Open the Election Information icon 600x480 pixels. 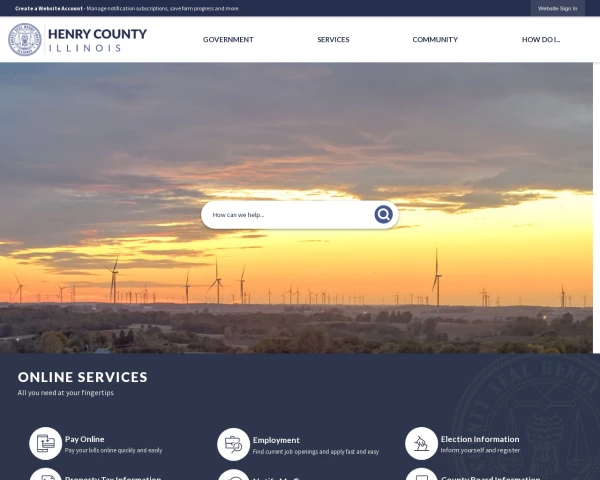point(421,443)
